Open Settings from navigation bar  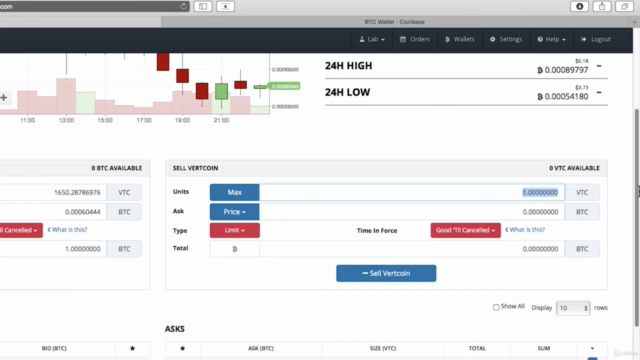click(506, 39)
